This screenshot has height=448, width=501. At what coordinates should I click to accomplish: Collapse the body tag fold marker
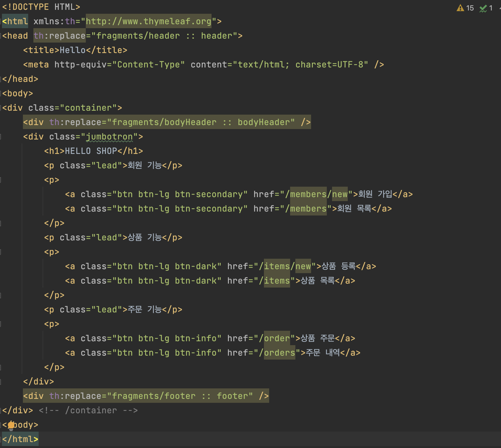pyautogui.click(x=1, y=93)
